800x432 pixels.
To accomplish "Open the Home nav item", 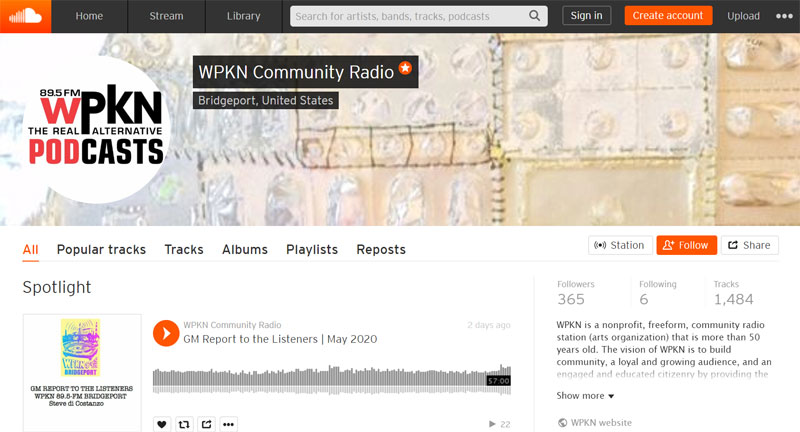I will (x=89, y=16).
